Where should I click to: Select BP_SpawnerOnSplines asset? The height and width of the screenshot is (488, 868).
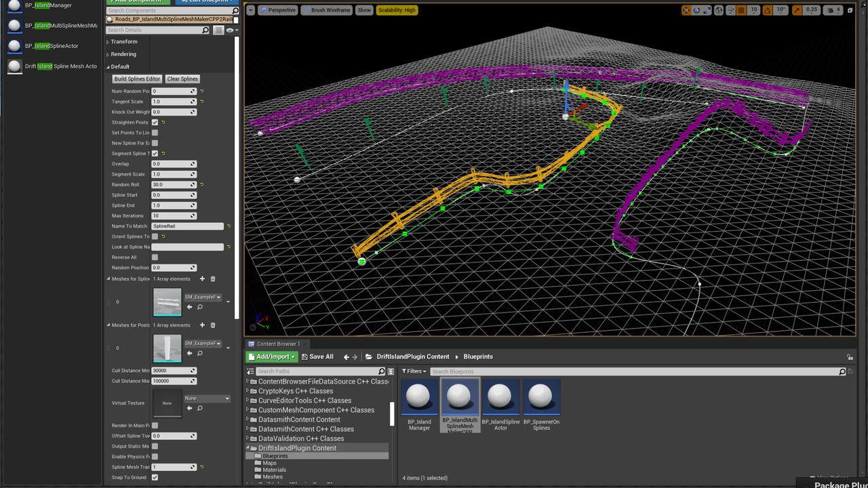[x=541, y=405]
